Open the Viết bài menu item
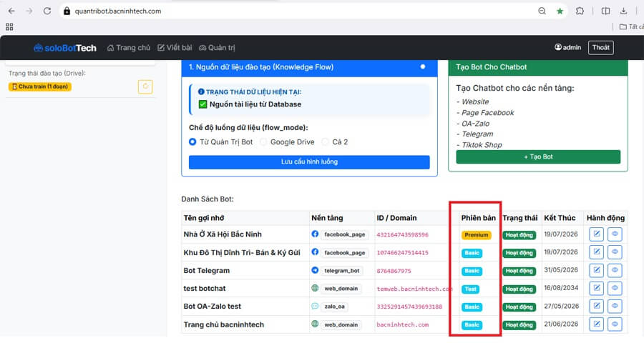This screenshot has width=644, height=343. pyautogui.click(x=175, y=48)
